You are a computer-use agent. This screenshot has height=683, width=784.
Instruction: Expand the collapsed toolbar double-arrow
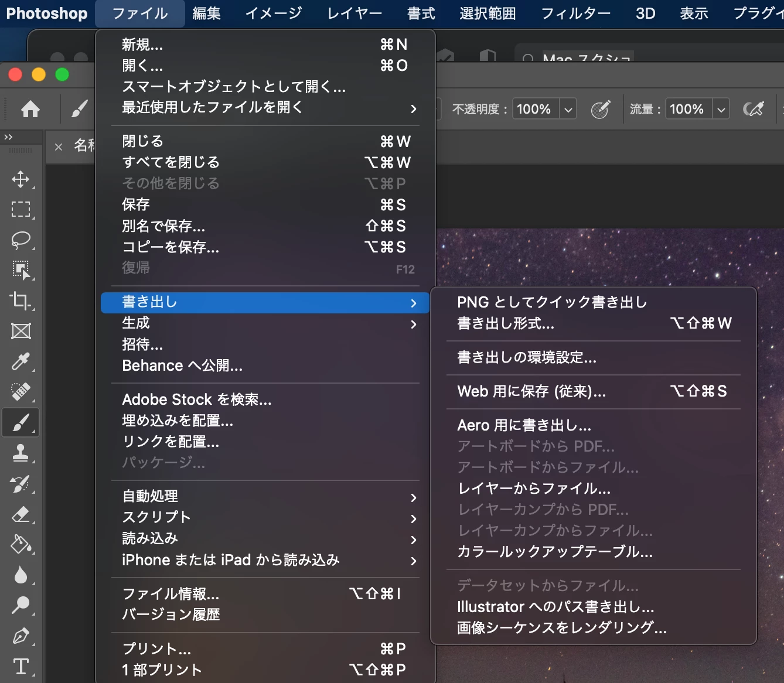[8, 137]
